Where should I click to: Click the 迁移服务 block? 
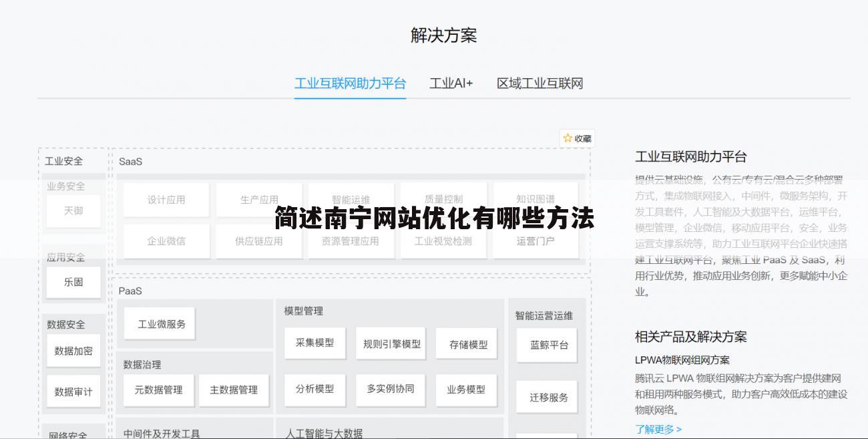(547, 396)
